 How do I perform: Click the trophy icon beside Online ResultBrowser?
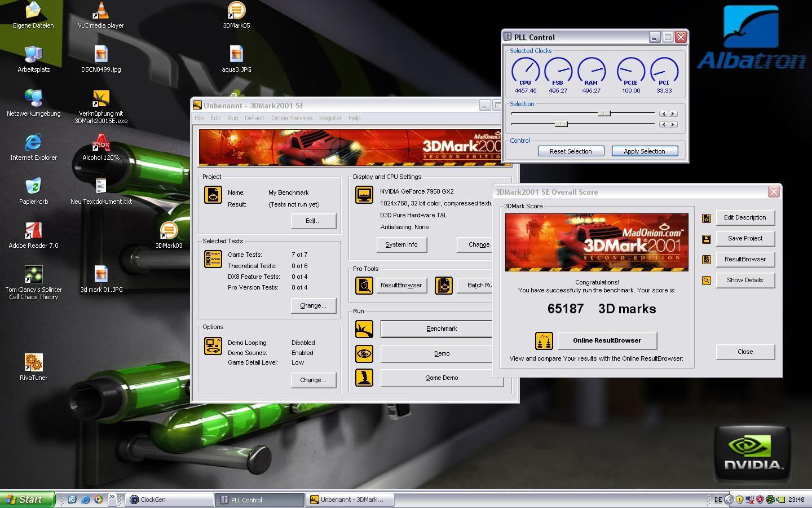[x=544, y=340]
